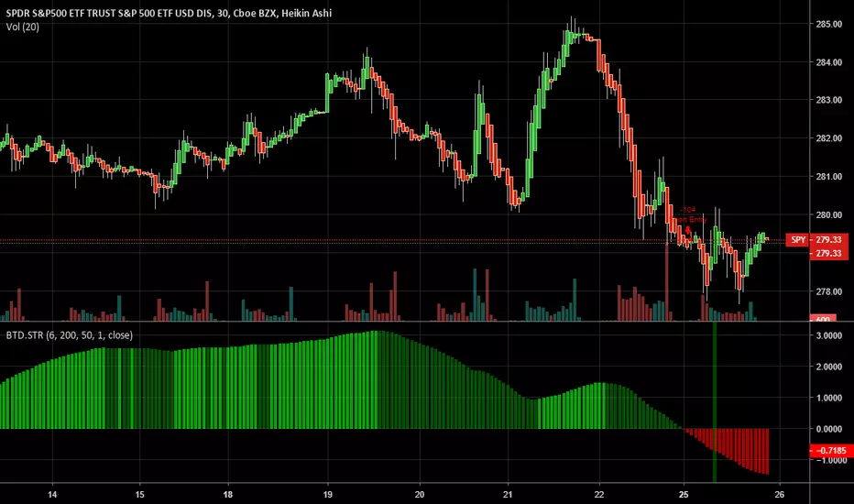Click the lower 279.33 price label
The image size is (854, 504).
click(829, 253)
